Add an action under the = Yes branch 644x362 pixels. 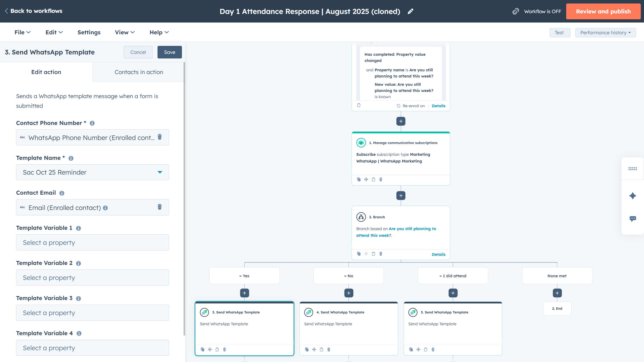point(244,293)
